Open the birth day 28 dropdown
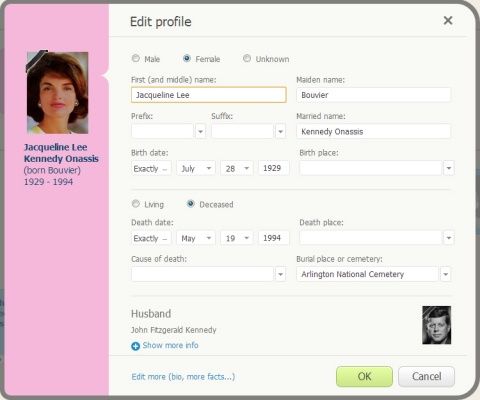480x400 pixels. tap(237, 168)
